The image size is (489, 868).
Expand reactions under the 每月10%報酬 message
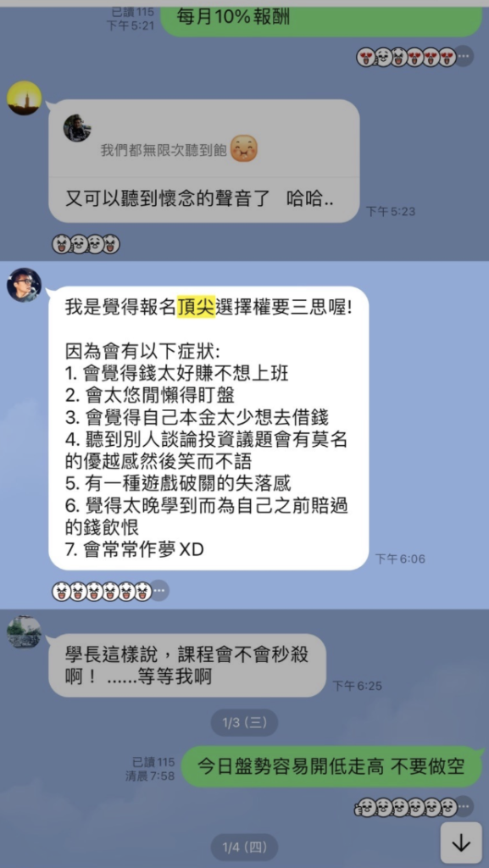point(465,57)
